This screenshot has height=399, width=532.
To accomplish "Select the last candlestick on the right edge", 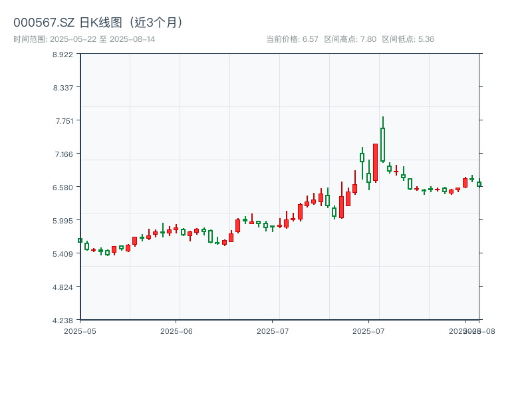I will [x=479, y=184].
